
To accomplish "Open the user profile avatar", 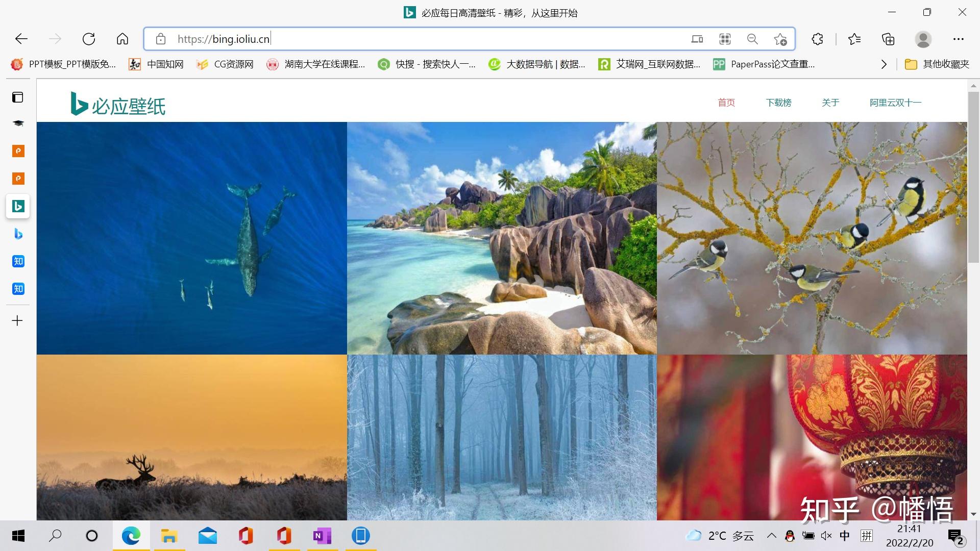I will [923, 39].
